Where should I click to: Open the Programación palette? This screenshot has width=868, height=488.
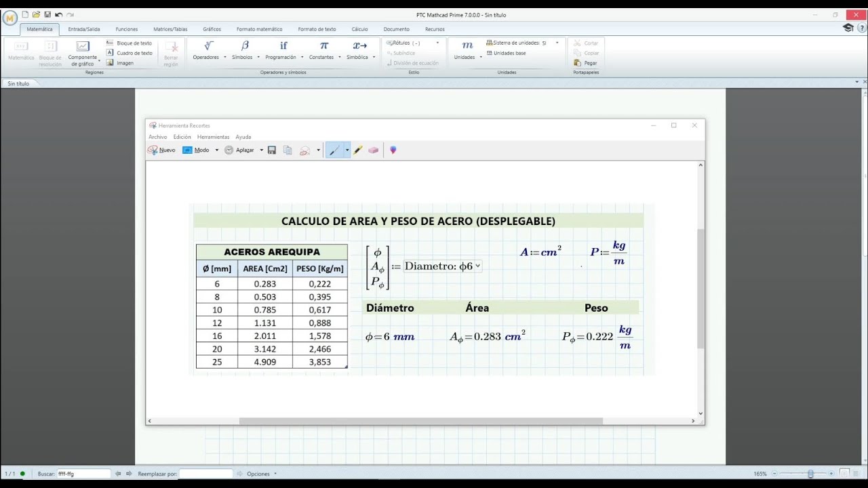click(x=283, y=50)
